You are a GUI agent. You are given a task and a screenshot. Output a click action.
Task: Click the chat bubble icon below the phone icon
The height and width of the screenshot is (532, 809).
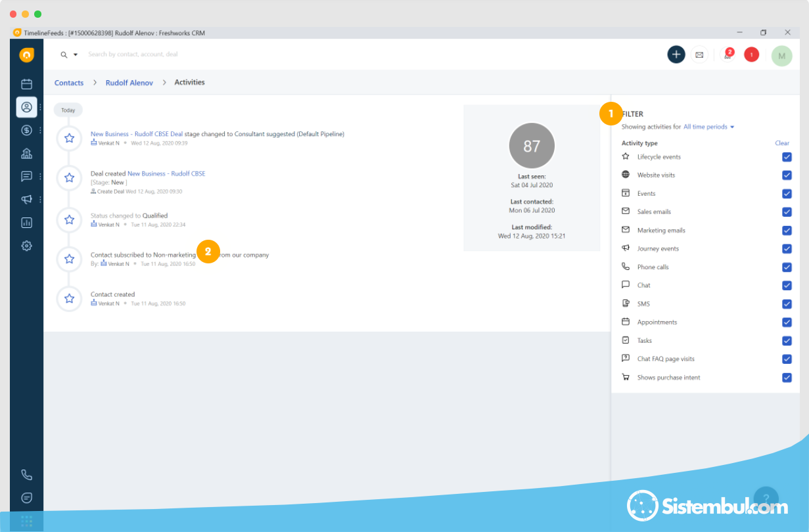[26, 498]
